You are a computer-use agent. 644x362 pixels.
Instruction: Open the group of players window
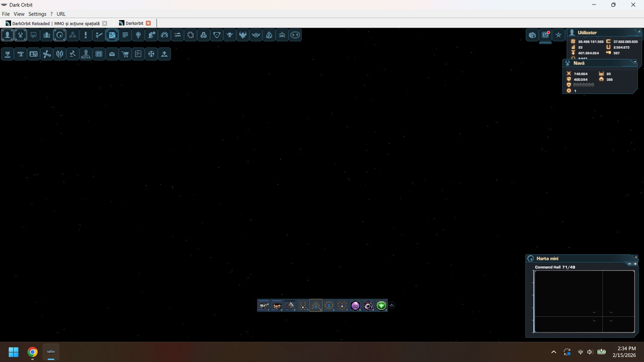47,35
